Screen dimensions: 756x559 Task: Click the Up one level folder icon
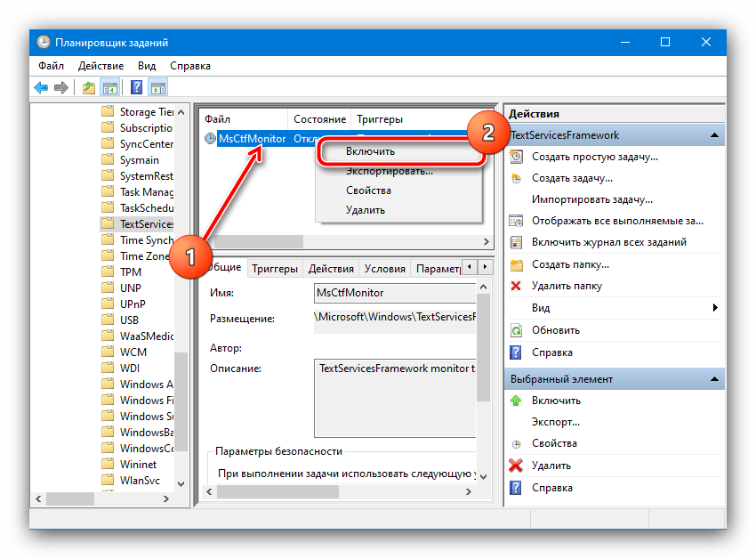89,88
